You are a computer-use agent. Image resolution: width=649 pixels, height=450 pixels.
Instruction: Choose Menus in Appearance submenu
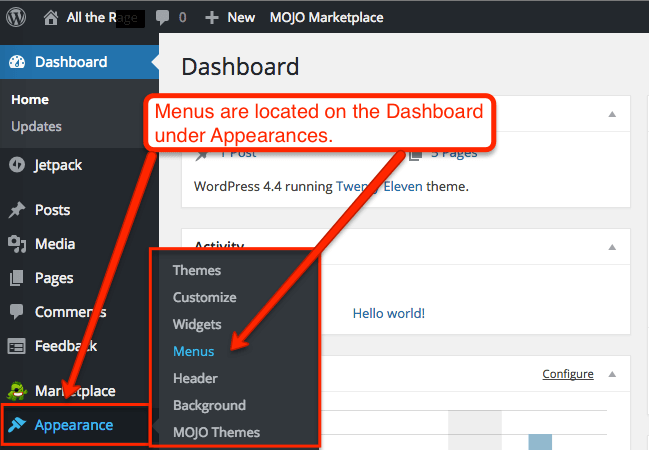(x=194, y=351)
